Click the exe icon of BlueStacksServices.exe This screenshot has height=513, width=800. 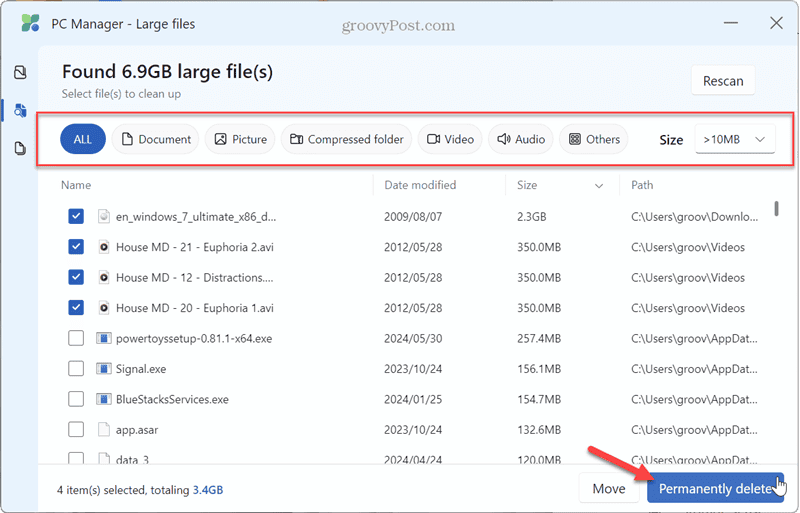click(104, 399)
